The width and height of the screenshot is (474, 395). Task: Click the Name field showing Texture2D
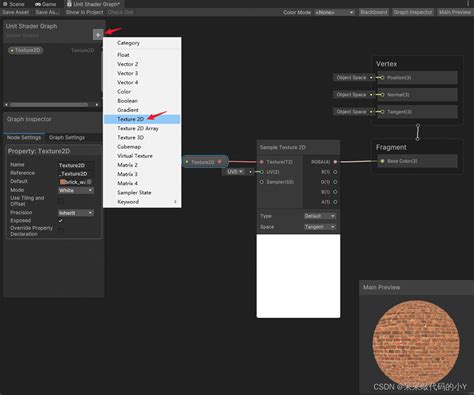point(76,165)
